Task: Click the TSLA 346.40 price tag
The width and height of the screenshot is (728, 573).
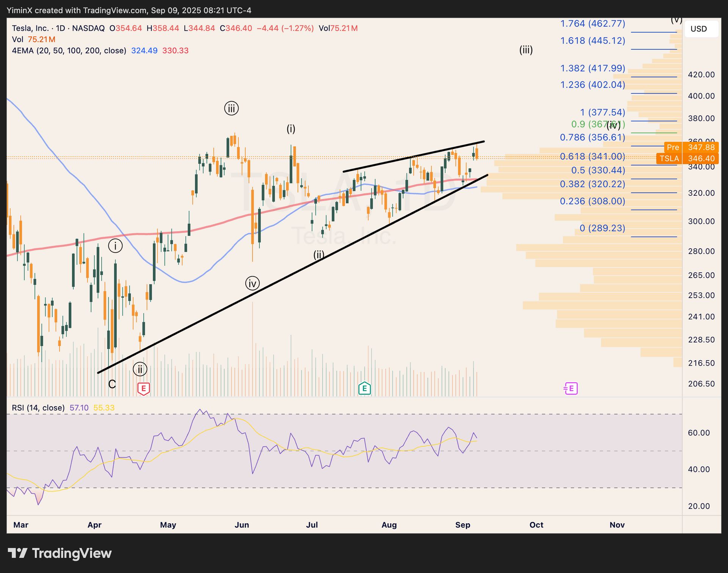Action: coord(687,159)
